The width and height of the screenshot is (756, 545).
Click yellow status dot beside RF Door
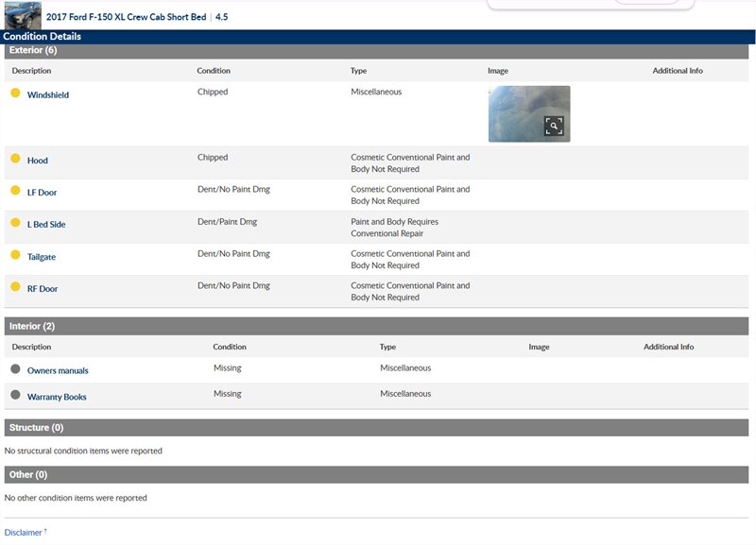click(15, 286)
